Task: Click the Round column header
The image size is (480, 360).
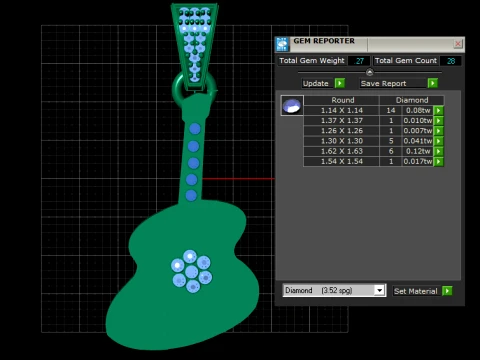Action: tap(342, 100)
